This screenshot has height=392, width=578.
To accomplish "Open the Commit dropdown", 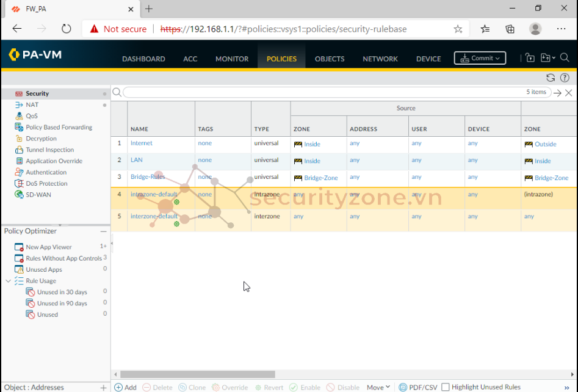I will (480, 58).
